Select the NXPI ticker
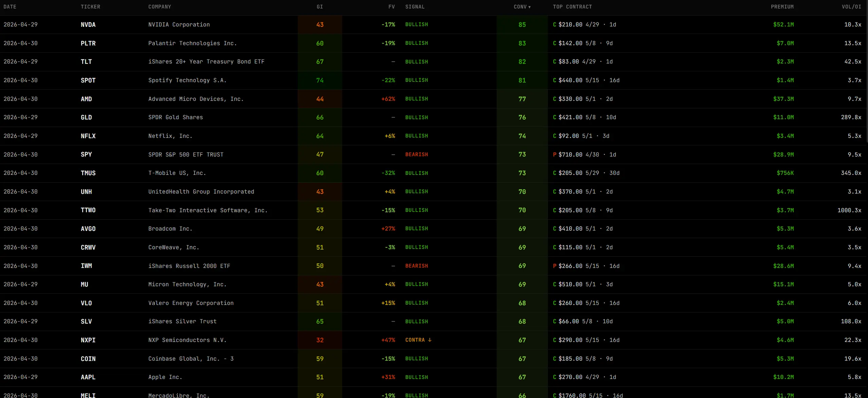 (x=88, y=340)
